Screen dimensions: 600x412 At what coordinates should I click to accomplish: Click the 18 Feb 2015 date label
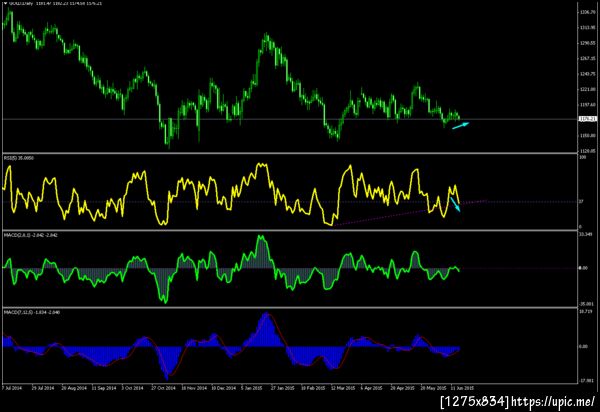313,388
